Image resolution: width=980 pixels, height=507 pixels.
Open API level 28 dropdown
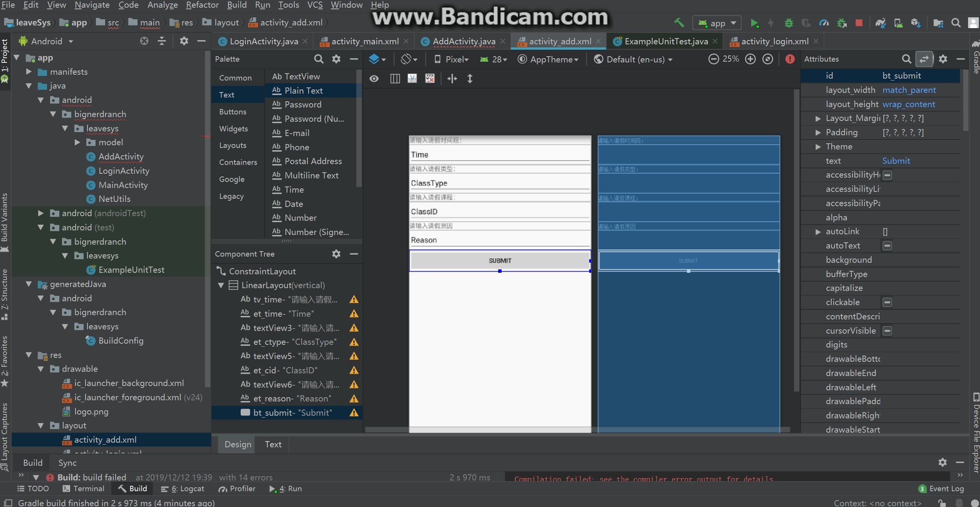[493, 59]
